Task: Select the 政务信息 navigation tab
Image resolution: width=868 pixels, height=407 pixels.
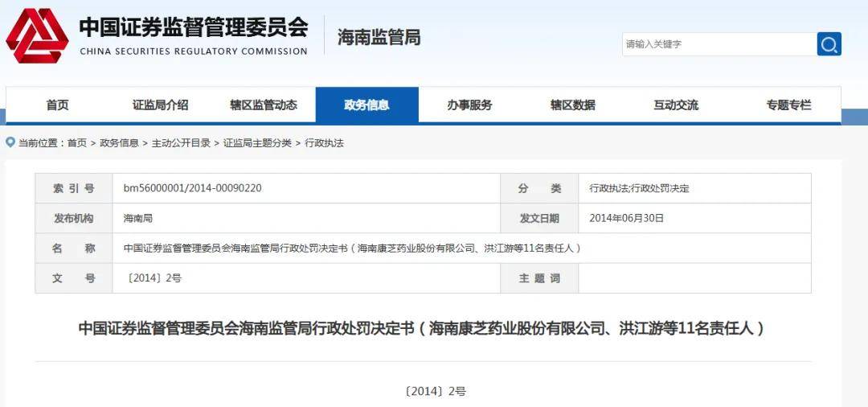Action: (367, 105)
